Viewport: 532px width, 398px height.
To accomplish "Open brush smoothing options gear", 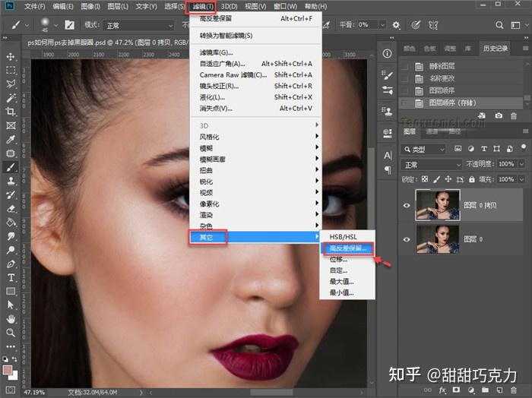I will tap(396, 25).
